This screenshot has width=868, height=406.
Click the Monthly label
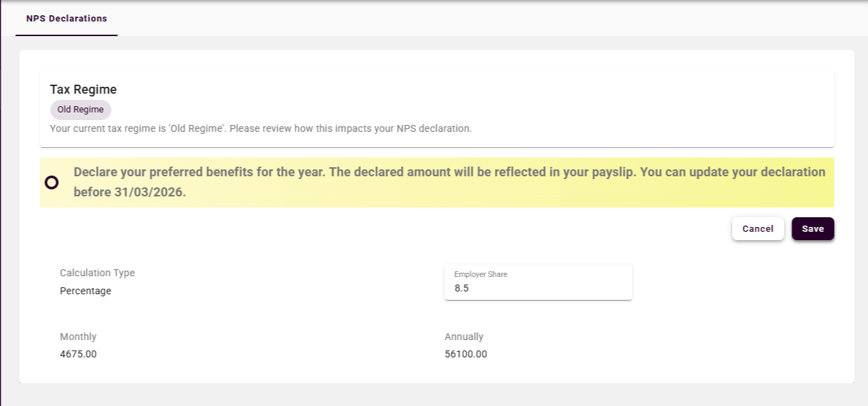click(x=78, y=337)
